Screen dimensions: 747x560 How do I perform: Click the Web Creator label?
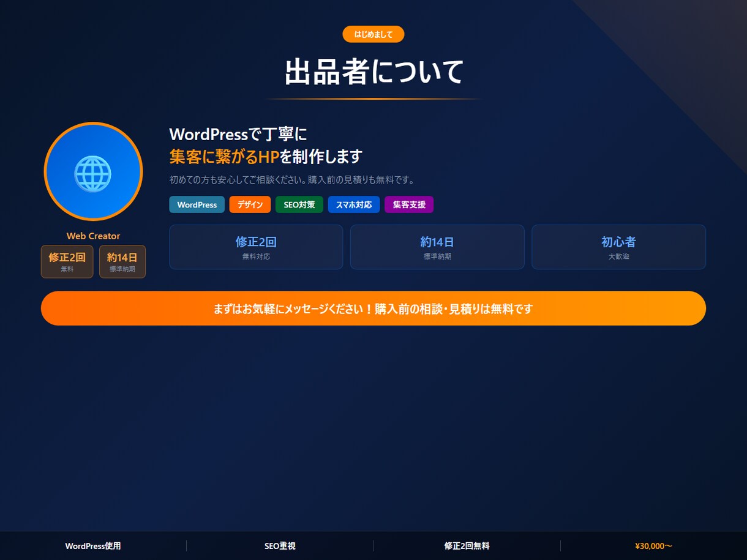(93, 236)
